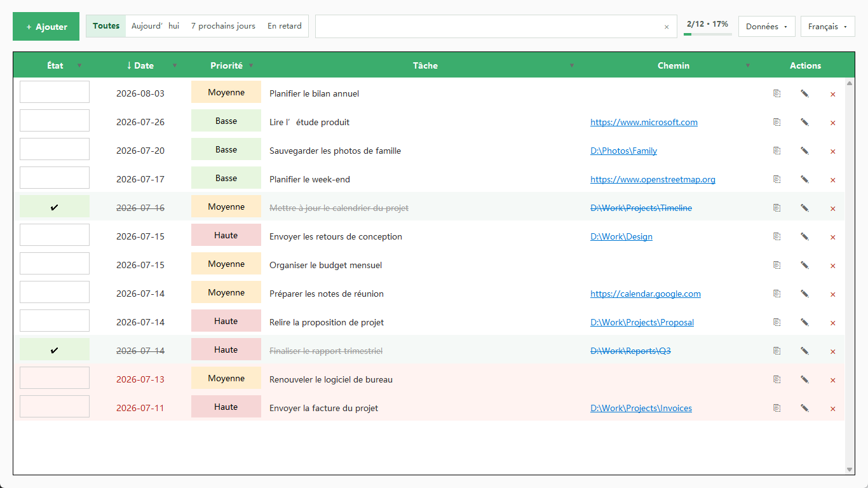Delete 'Finaliser le rapport trimestriel' task
Image resolution: width=868 pixels, height=488 pixels.
click(x=832, y=351)
